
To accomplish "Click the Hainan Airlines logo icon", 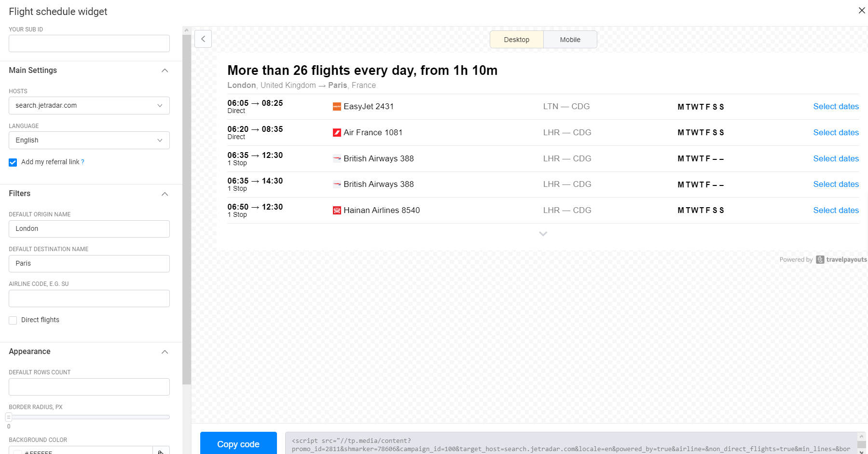I will tap(337, 210).
